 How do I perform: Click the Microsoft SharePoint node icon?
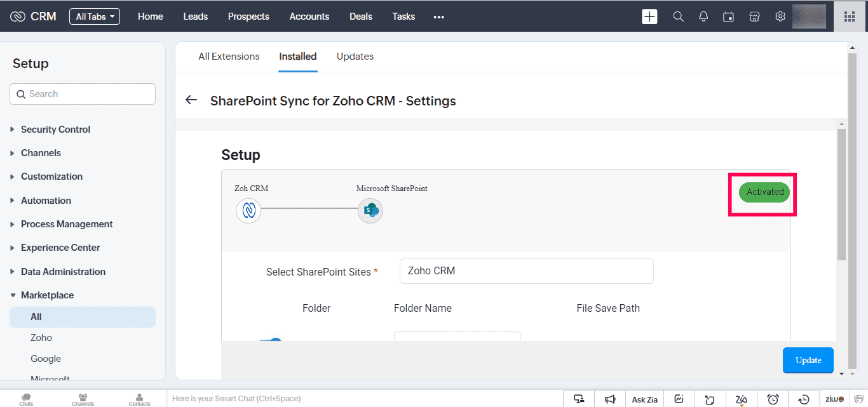pos(370,210)
